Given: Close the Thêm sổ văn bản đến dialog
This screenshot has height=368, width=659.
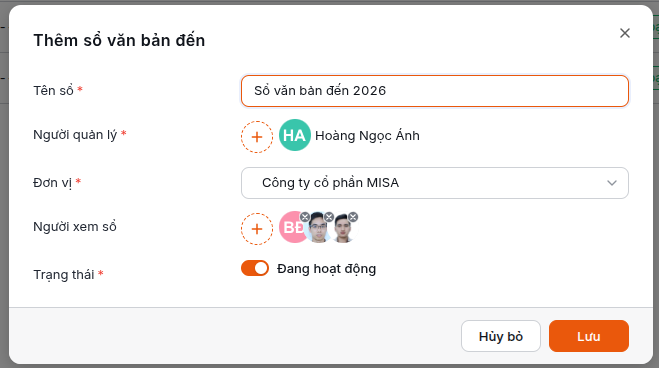Looking at the screenshot, I should coord(625,33).
